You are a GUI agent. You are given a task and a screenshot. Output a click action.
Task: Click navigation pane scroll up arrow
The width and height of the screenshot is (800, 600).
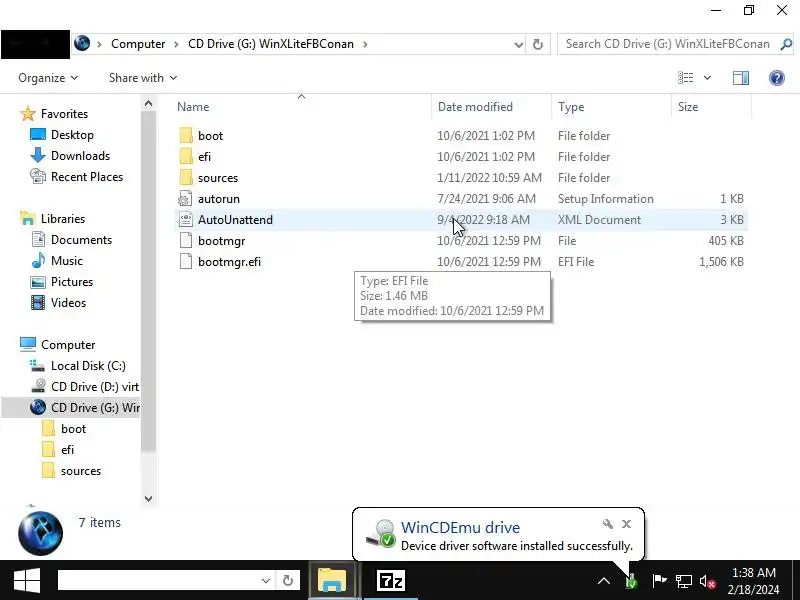tap(148, 104)
